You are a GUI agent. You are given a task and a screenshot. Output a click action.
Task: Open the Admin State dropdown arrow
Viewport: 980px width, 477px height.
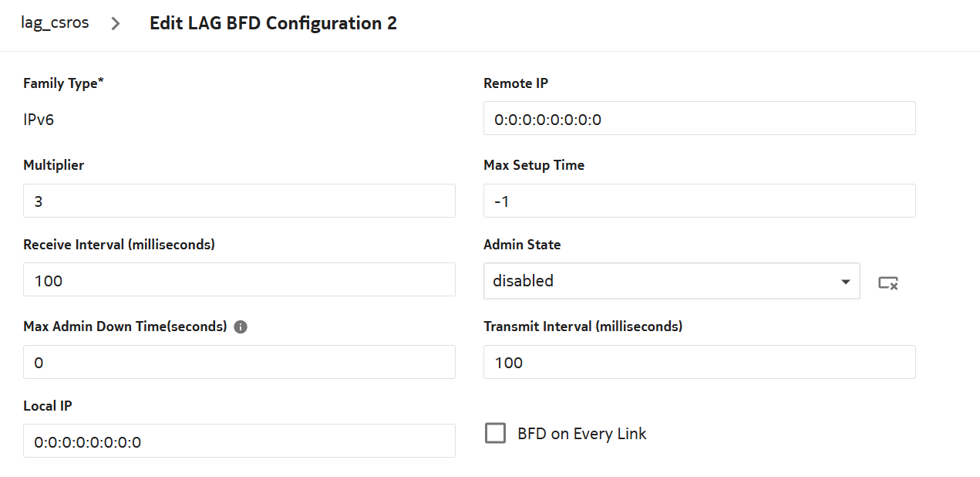(845, 282)
